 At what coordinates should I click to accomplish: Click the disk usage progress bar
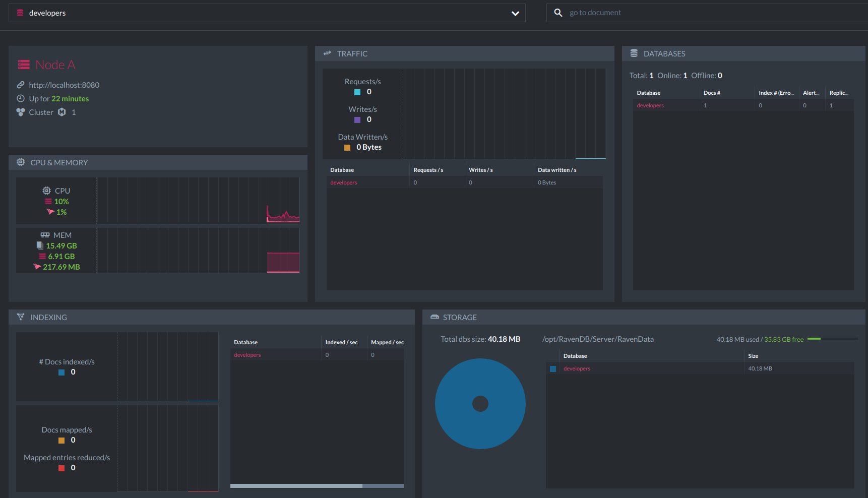[832, 339]
